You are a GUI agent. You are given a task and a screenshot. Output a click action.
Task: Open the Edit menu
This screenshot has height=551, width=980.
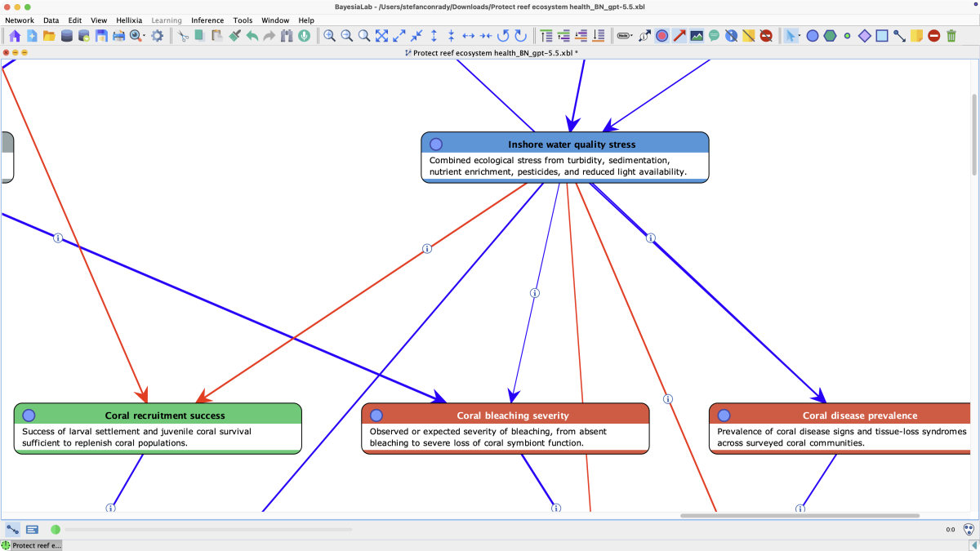[x=75, y=20]
